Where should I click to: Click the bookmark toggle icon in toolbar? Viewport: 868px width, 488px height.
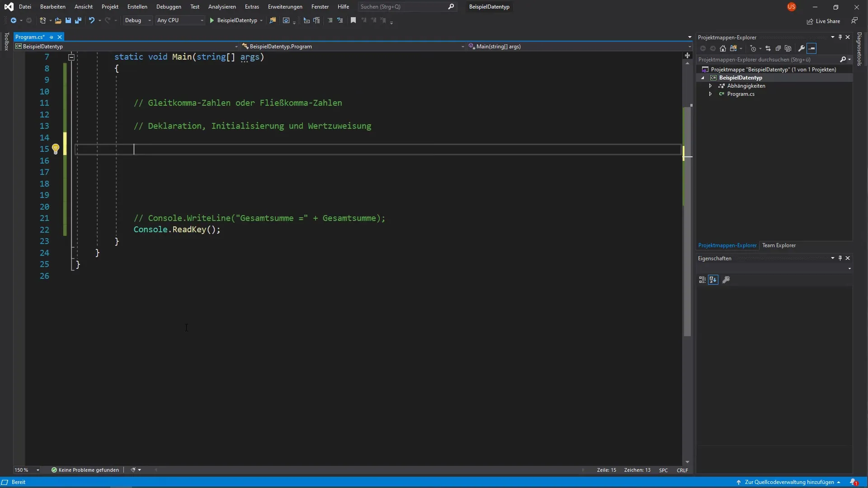353,20
